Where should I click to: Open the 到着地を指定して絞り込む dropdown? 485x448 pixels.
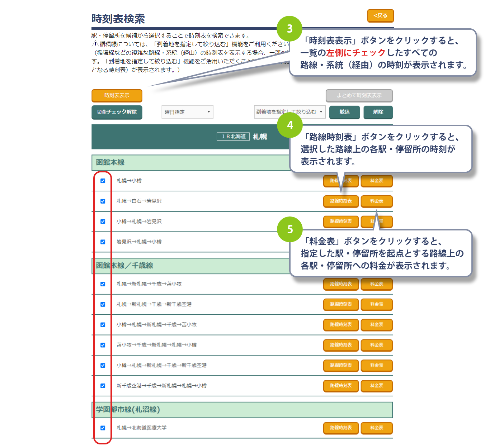[x=290, y=112]
